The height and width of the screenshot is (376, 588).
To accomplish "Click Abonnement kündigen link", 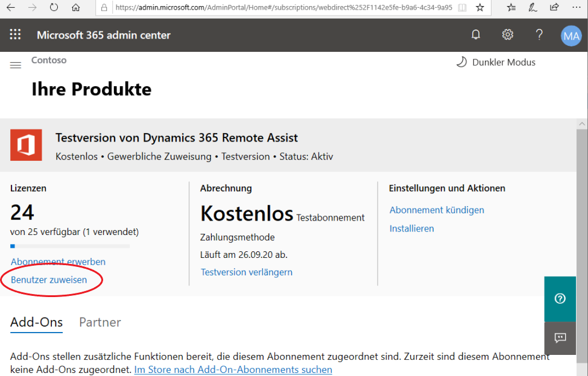I will tap(437, 210).
